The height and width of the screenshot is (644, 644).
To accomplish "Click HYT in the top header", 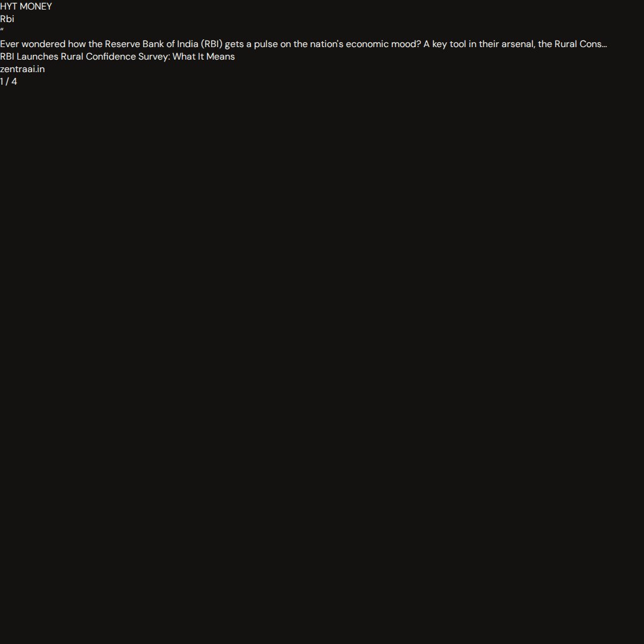I will (8, 7).
